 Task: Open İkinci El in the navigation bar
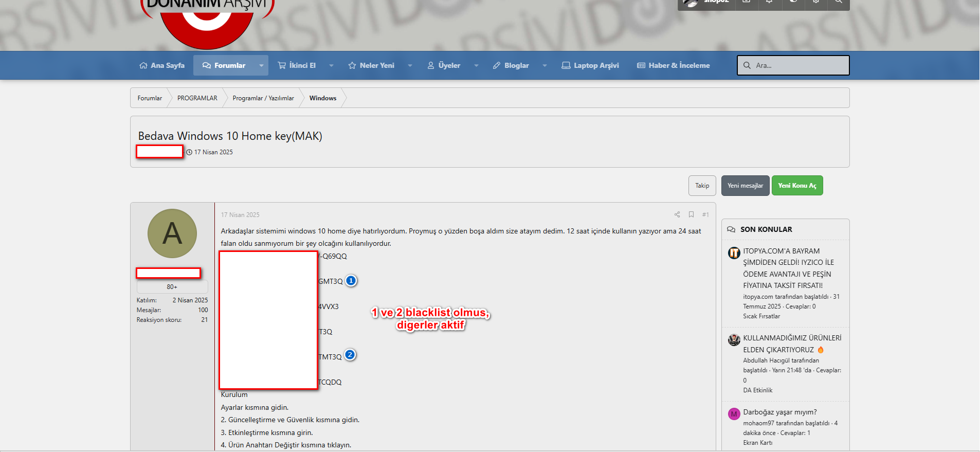[297, 65]
